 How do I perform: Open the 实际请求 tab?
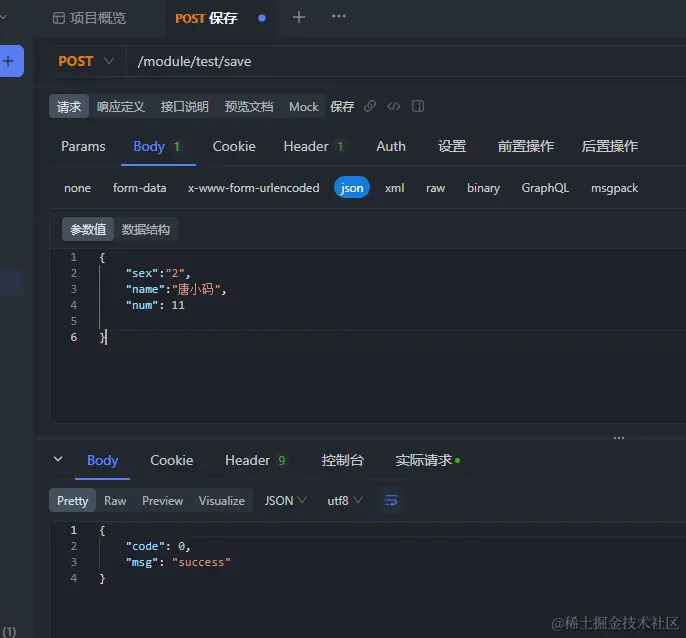point(427,460)
